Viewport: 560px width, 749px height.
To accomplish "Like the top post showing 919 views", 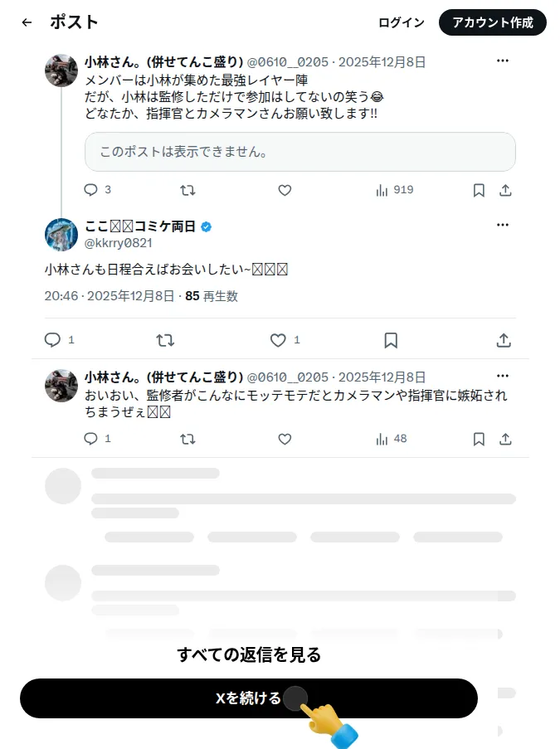I will click(x=285, y=191).
